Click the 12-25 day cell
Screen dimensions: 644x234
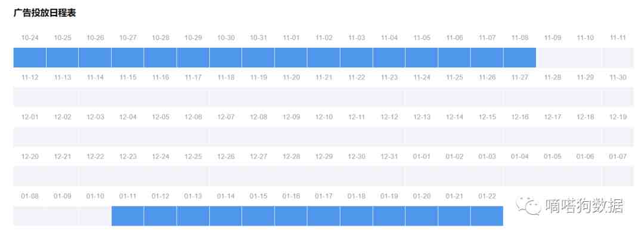click(193, 177)
